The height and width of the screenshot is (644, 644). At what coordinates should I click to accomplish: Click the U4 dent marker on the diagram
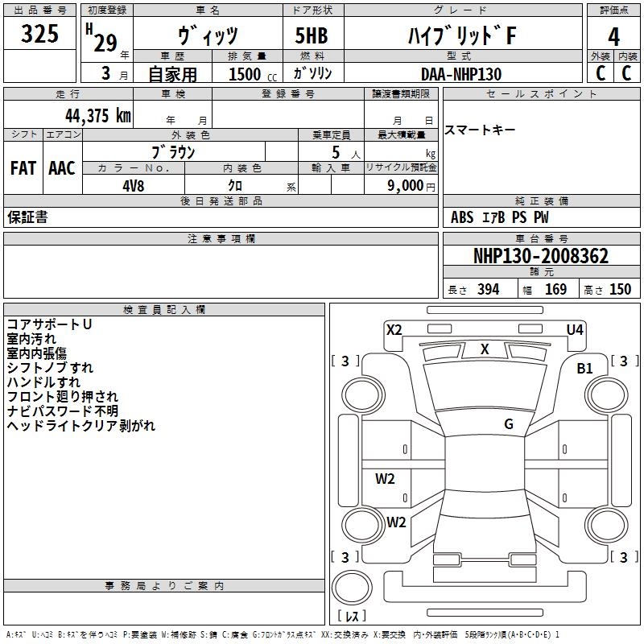click(575, 329)
